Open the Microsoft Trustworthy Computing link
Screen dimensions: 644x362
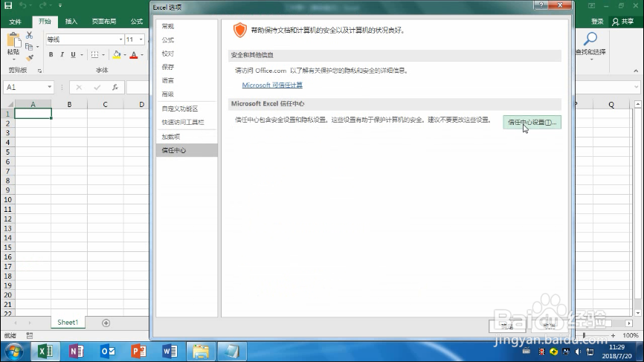click(x=272, y=85)
